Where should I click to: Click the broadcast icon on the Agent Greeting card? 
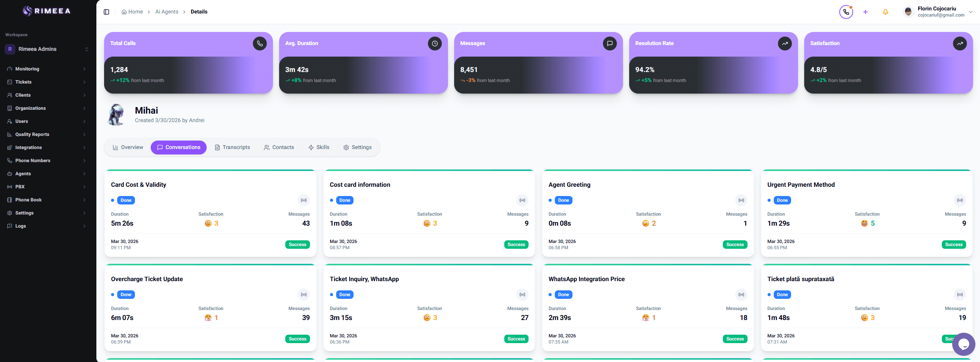741,200
